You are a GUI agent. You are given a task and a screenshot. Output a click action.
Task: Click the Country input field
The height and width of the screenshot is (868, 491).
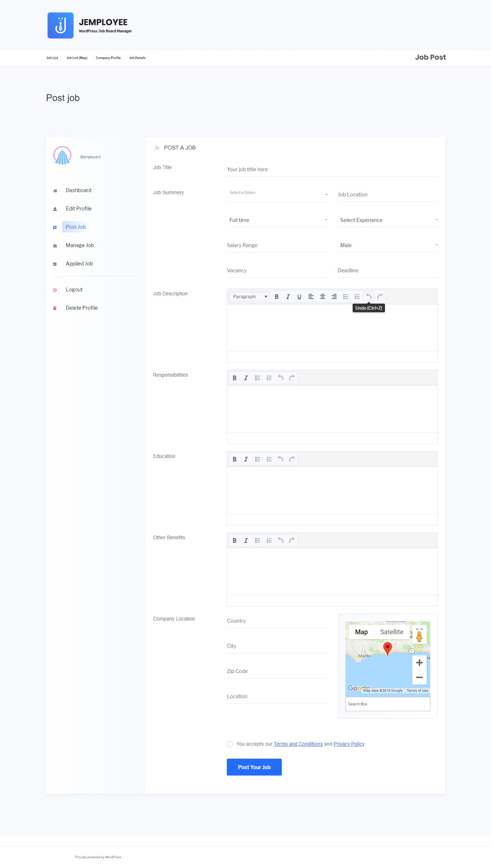[277, 621]
